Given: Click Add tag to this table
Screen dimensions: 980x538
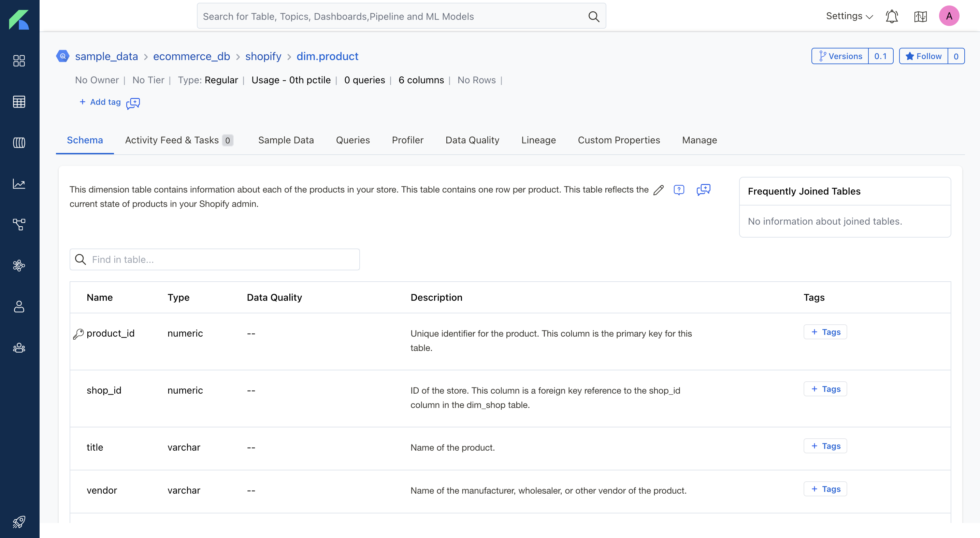Looking at the screenshot, I should pos(99,101).
